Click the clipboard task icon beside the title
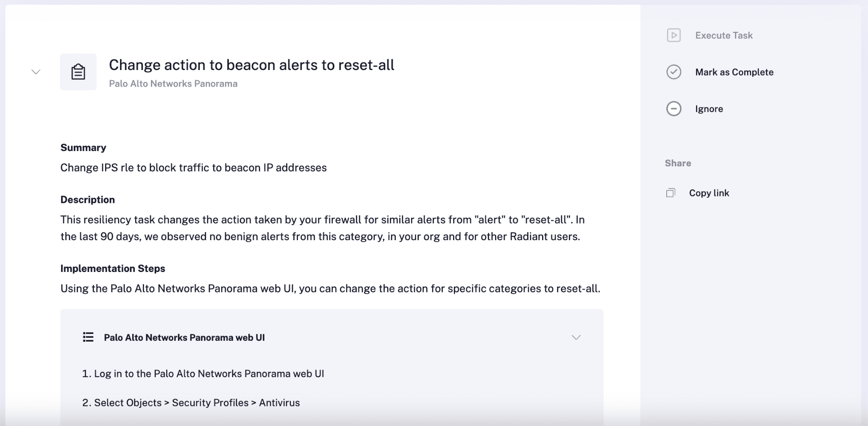This screenshot has width=868, height=426. pyautogui.click(x=78, y=72)
